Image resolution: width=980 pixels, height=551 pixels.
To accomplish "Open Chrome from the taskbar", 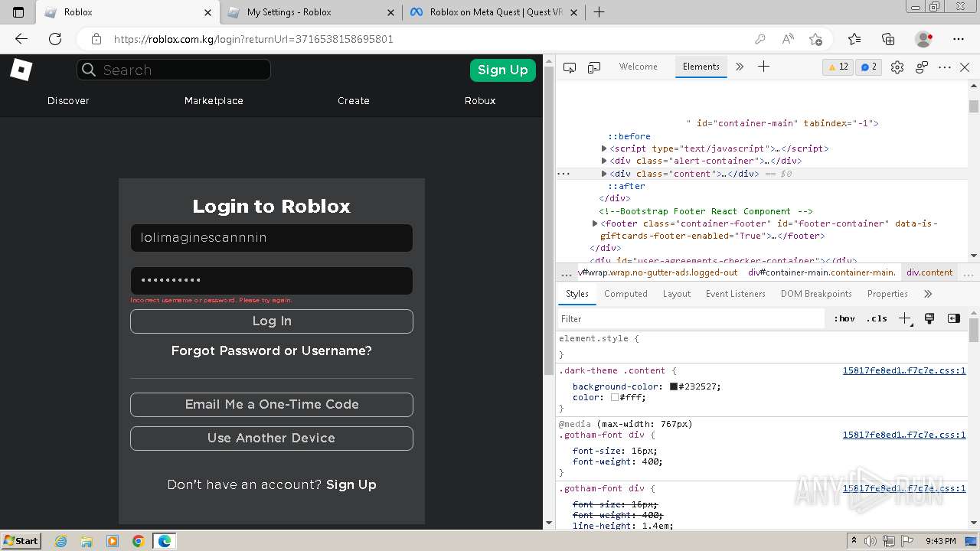I will click(x=139, y=541).
